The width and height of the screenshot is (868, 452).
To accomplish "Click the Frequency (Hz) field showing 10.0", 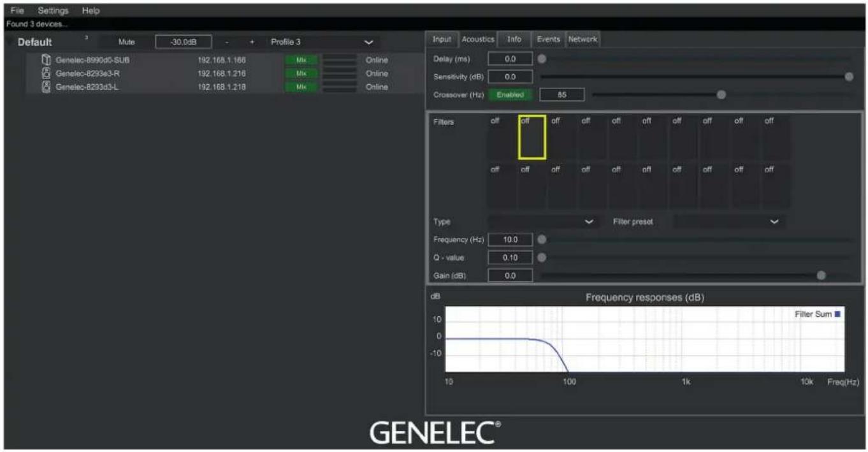I will [510, 240].
